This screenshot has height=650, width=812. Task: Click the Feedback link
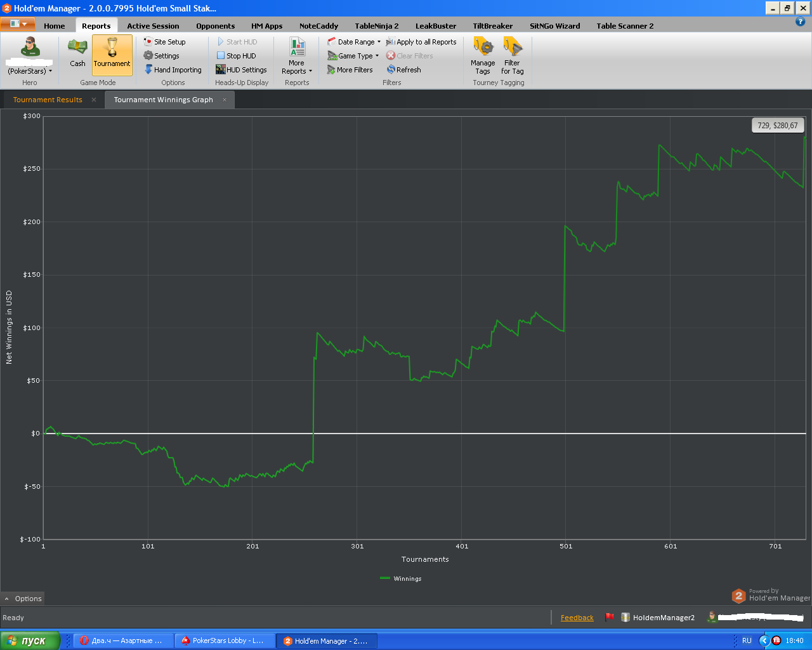coord(577,618)
